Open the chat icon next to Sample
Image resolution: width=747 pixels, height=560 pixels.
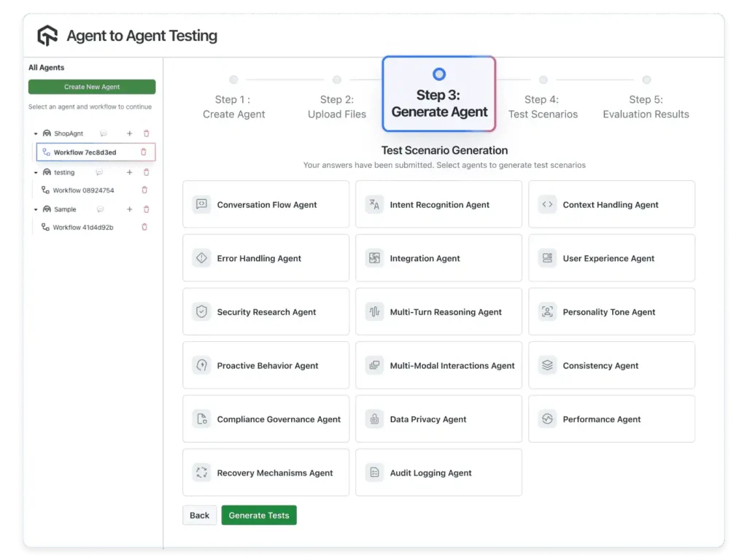click(x=100, y=210)
